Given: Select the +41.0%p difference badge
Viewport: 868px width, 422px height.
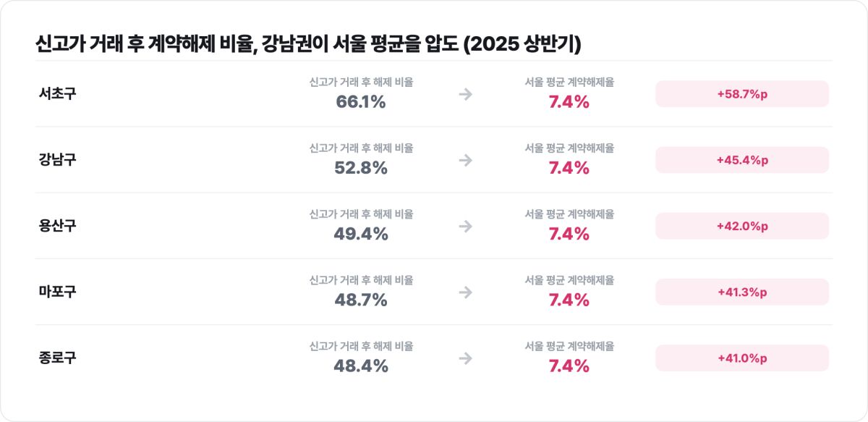Looking at the screenshot, I should [x=742, y=358].
